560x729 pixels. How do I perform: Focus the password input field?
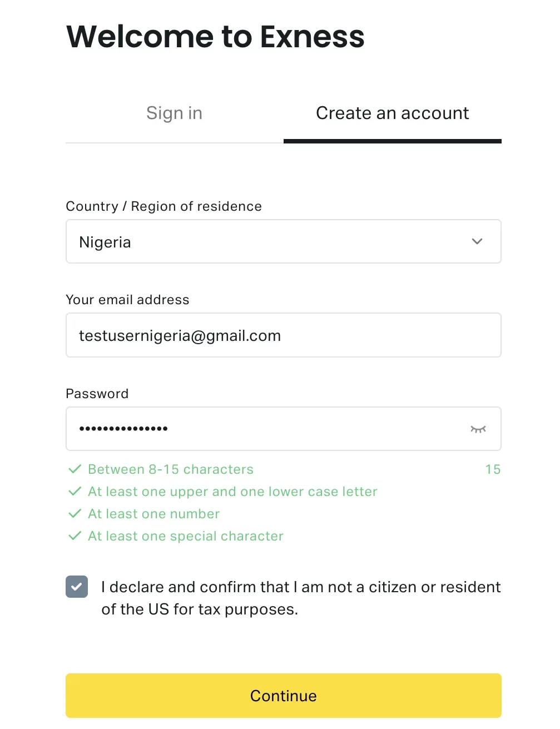pos(267,429)
